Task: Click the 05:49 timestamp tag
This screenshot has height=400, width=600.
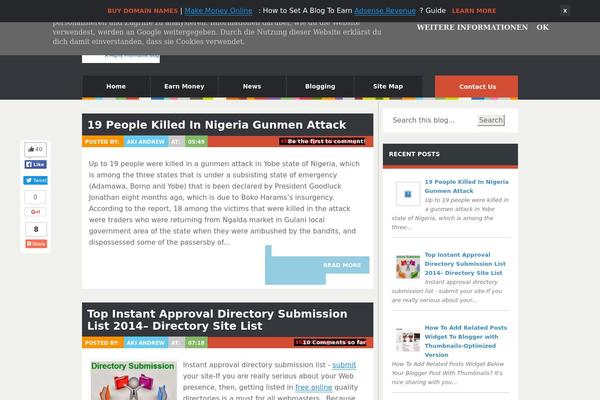Action: [196, 142]
